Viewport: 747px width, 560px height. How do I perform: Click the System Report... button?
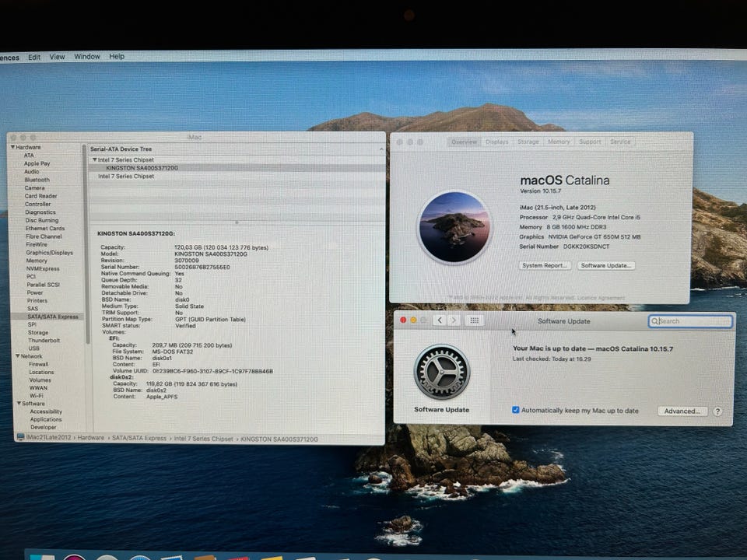coord(545,265)
